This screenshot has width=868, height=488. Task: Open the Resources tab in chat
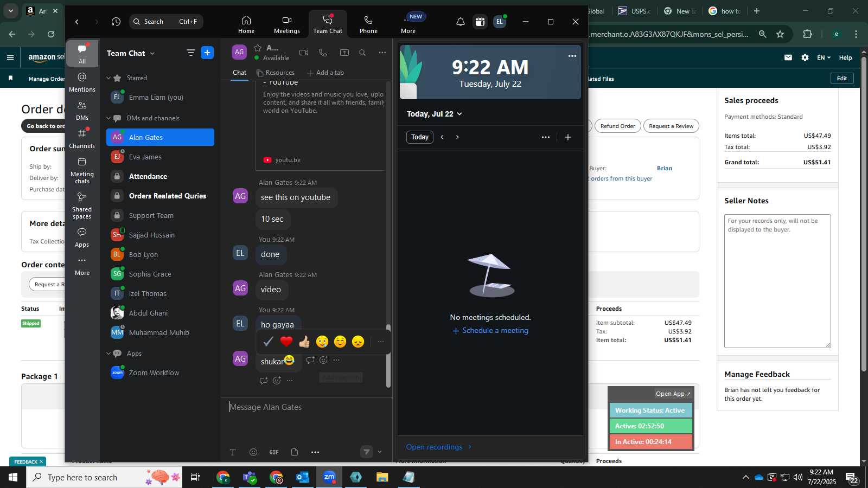tap(276, 73)
